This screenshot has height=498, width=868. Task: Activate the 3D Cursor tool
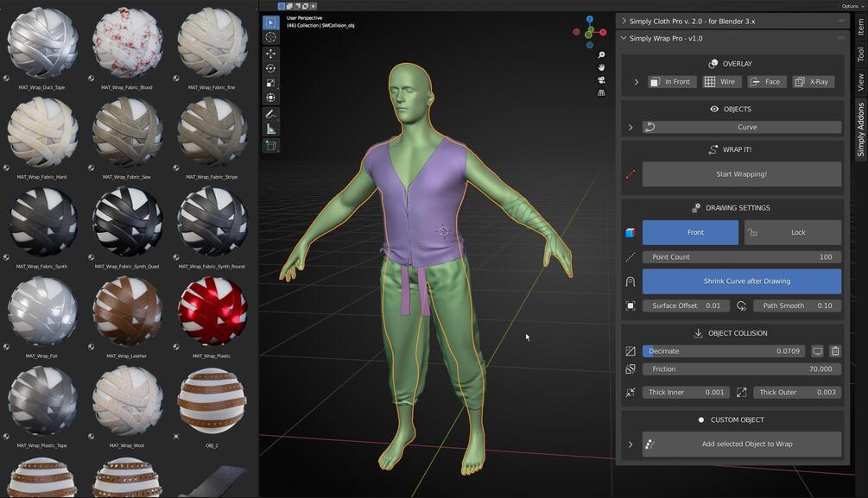point(270,37)
